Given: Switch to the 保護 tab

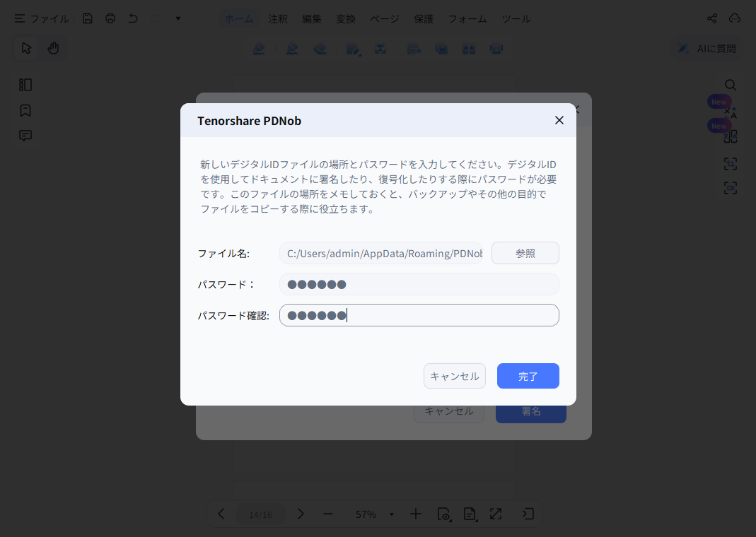Looking at the screenshot, I should 424,19.
